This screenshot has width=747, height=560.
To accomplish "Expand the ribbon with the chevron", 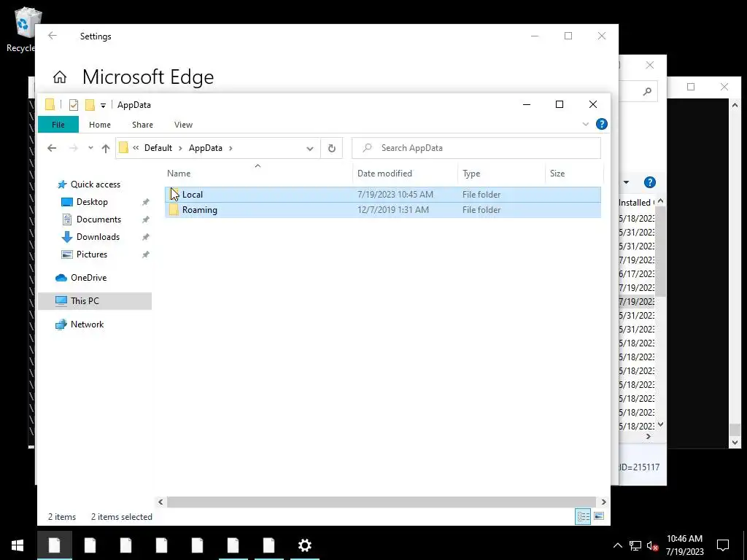I will 586,124.
